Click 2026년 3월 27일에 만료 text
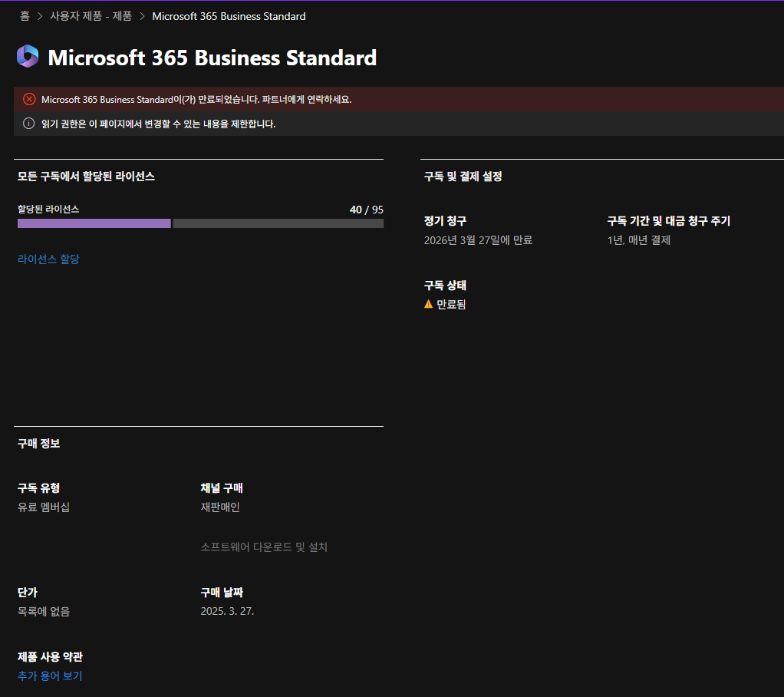Viewport: 784px width, 697px height. [478, 240]
